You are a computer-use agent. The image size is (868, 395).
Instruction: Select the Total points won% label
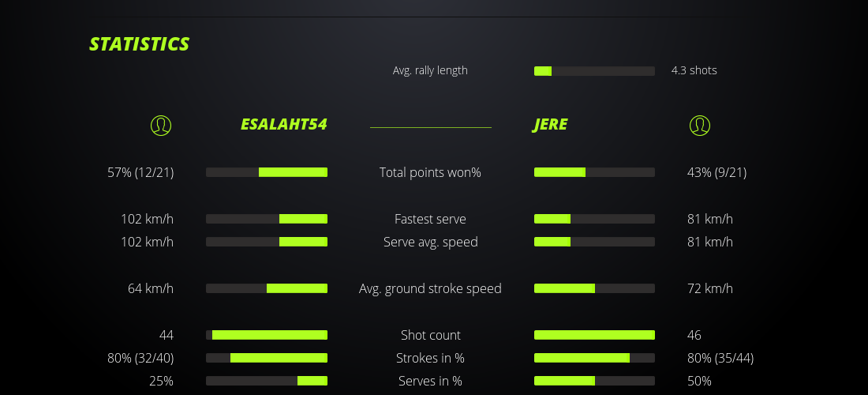coord(430,172)
